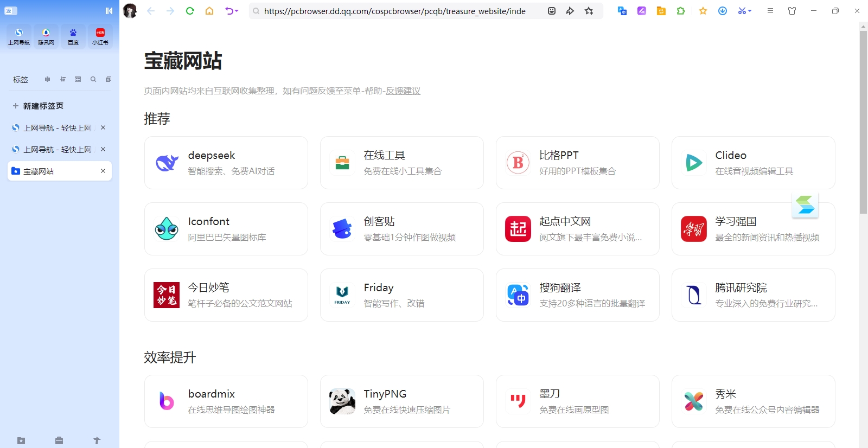Expand the undo closed tab dropdown arrow

coord(237,11)
